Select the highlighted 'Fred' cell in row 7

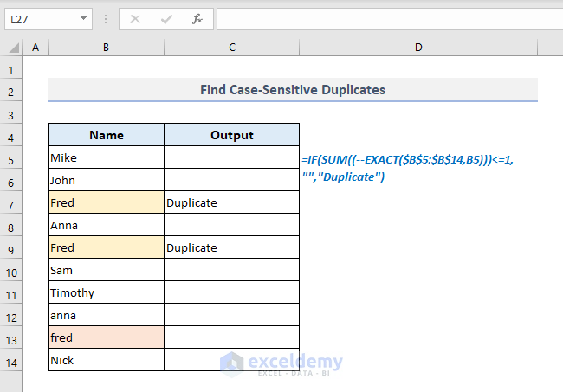click(106, 203)
